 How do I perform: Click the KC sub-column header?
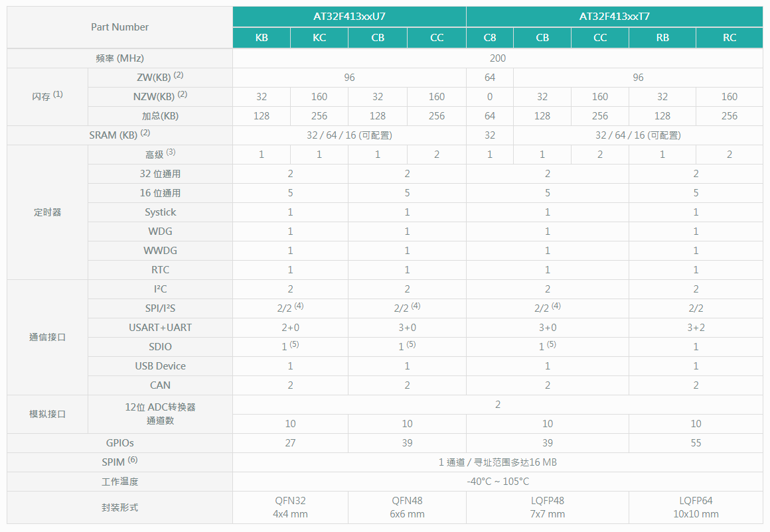point(319,38)
